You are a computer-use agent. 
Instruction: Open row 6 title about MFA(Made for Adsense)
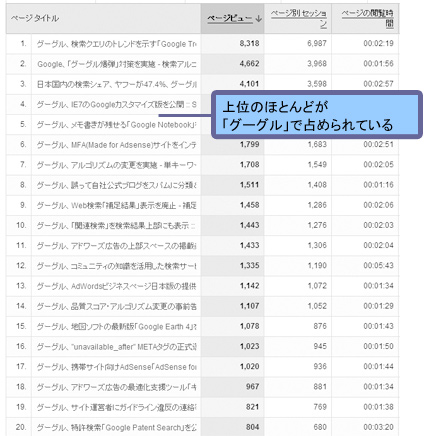pyautogui.click(x=117, y=145)
